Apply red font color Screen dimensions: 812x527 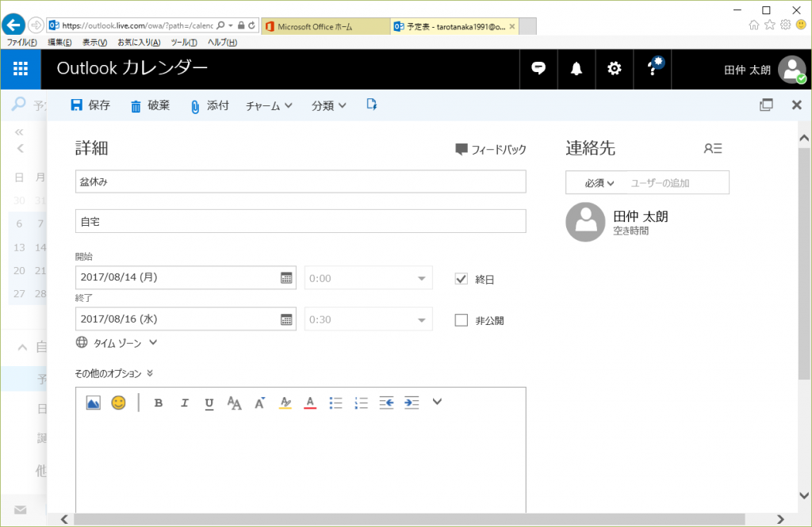(310, 403)
